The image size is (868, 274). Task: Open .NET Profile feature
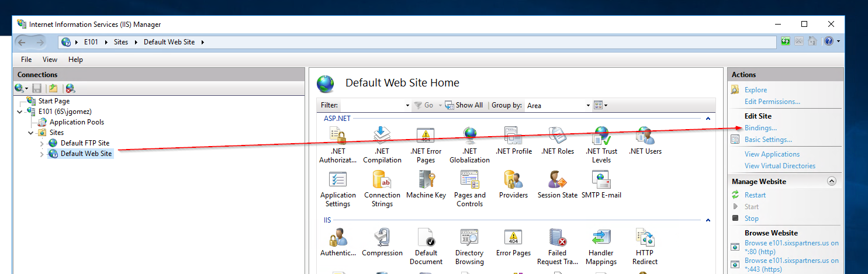pos(514,141)
